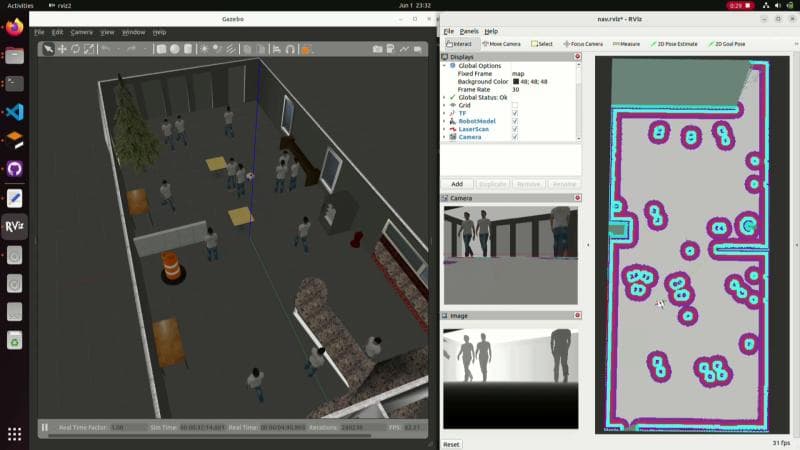
Task: Collapse the Global Options tree node
Action: point(444,66)
